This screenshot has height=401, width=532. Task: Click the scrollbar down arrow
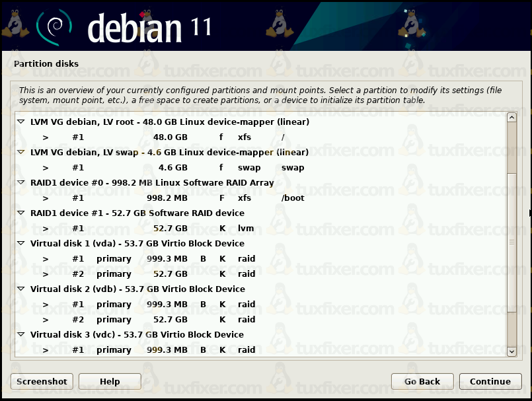(512, 352)
